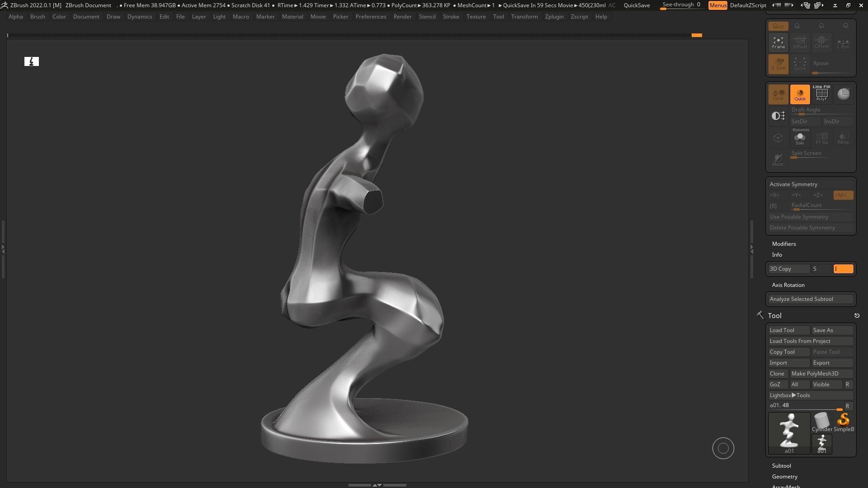Screen dimensions: 868x488
Task: Toggle Ghost transparency icon
Action: [778, 160]
